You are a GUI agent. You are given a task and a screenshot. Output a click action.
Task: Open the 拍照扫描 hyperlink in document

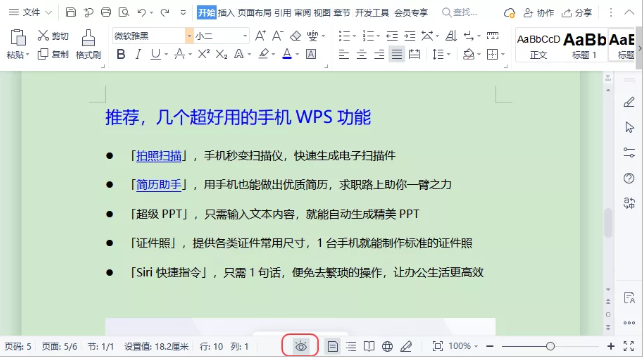click(x=159, y=156)
